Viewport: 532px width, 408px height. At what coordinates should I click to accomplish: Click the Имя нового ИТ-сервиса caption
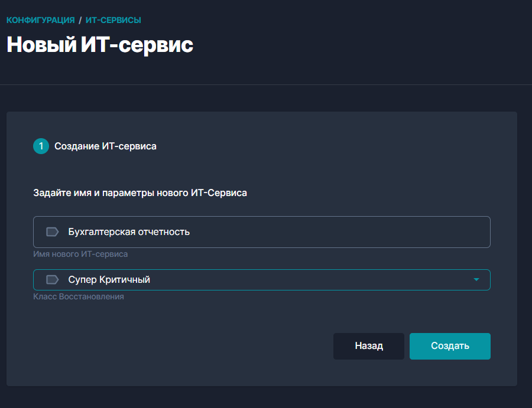(x=80, y=254)
